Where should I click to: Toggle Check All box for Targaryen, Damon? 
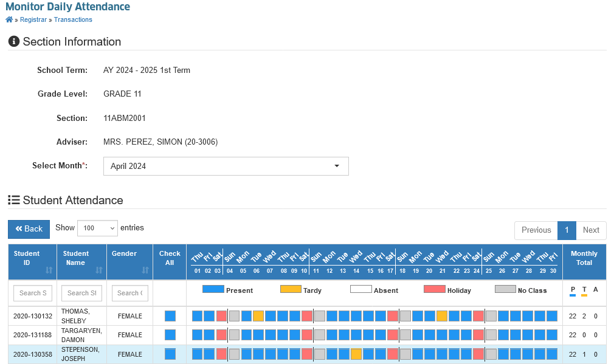[x=170, y=335]
